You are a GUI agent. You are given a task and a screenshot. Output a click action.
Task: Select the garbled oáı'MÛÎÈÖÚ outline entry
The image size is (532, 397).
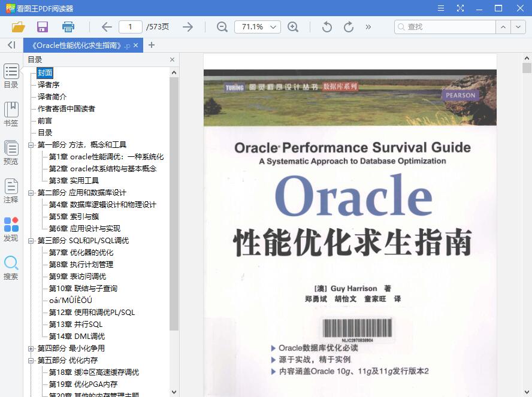click(x=71, y=300)
